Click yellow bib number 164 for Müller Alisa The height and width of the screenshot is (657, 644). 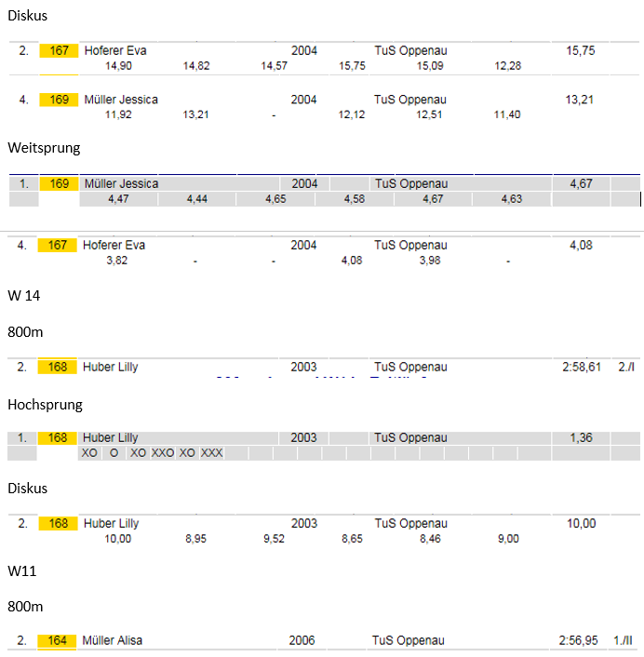[57, 640]
